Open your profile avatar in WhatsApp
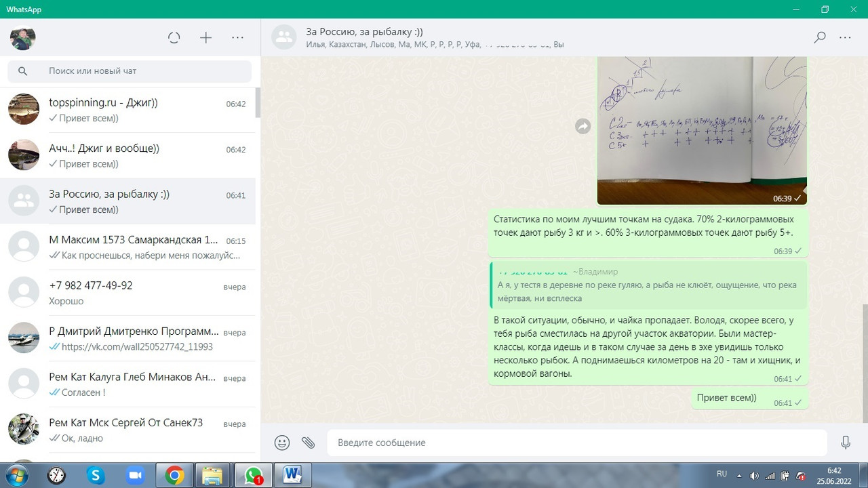 (23, 38)
